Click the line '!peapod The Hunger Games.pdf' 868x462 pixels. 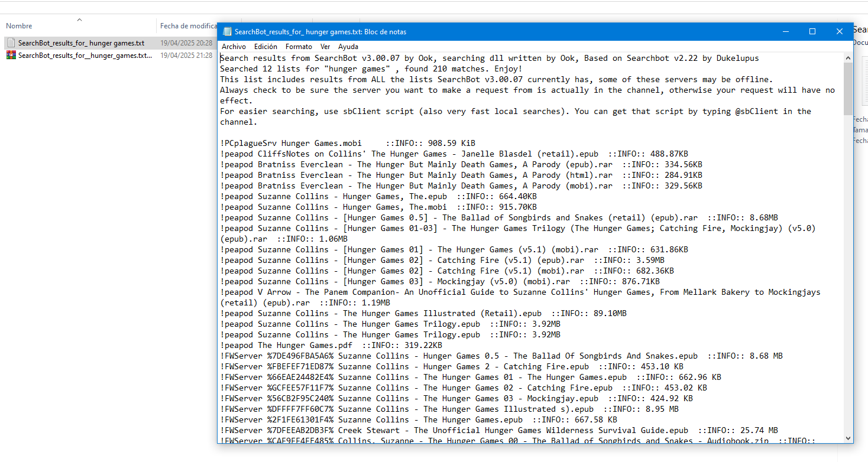click(331, 345)
